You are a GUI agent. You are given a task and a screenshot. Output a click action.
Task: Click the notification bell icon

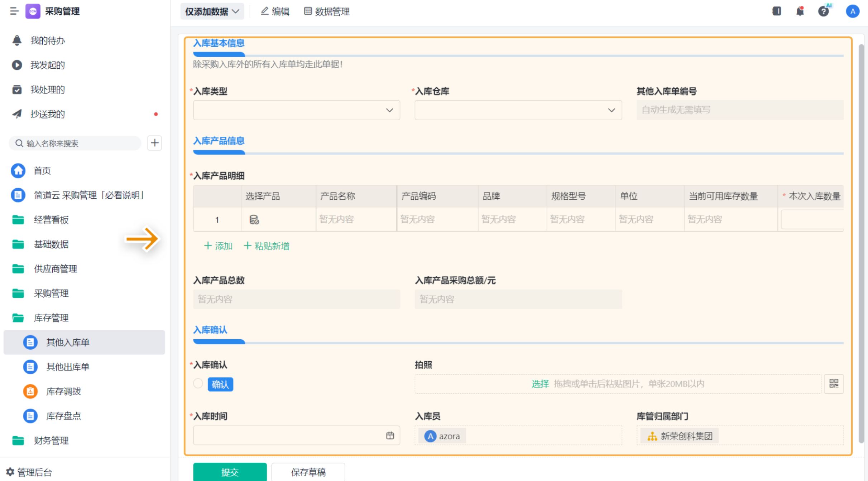[800, 11]
